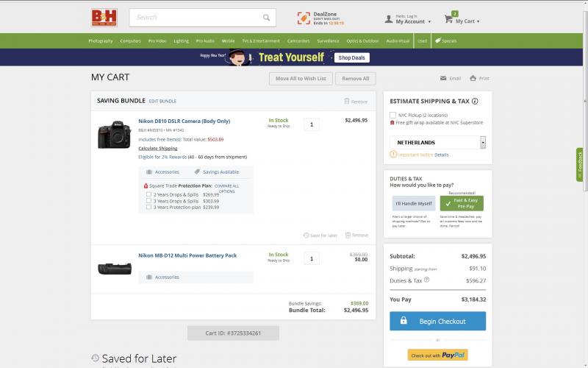Open the Netherlands country dropdown

tap(437, 142)
